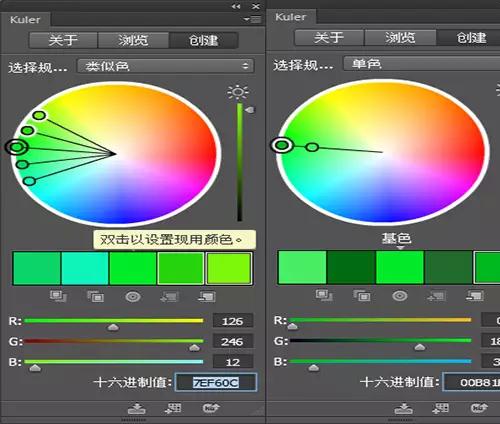This screenshot has width=500, height=424.
Task: Click the G value field showing 246
Action: pos(233,341)
